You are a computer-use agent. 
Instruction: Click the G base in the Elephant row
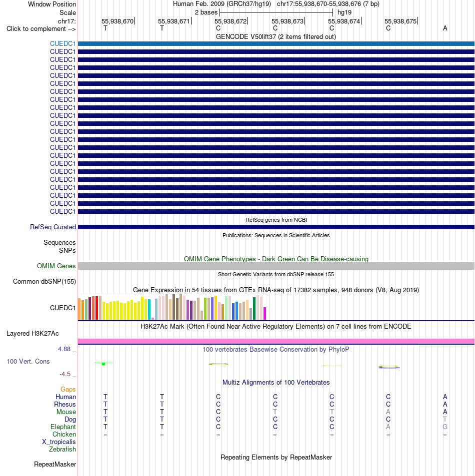pyautogui.click(x=445, y=427)
